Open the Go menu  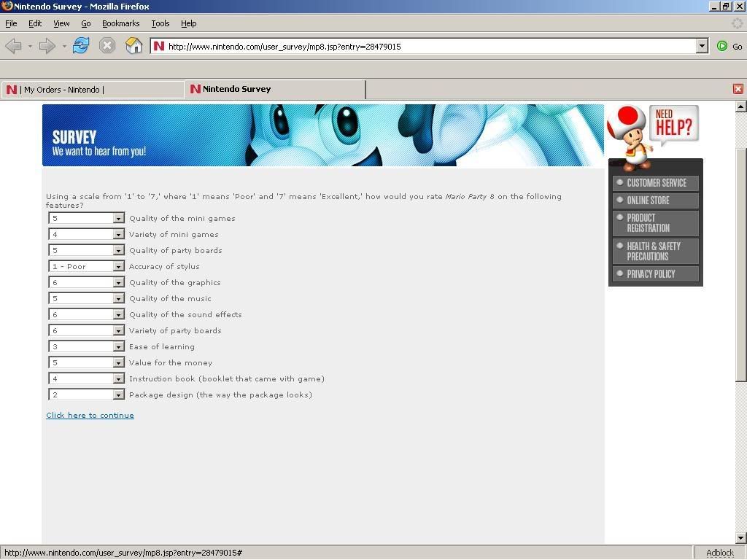click(86, 23)
